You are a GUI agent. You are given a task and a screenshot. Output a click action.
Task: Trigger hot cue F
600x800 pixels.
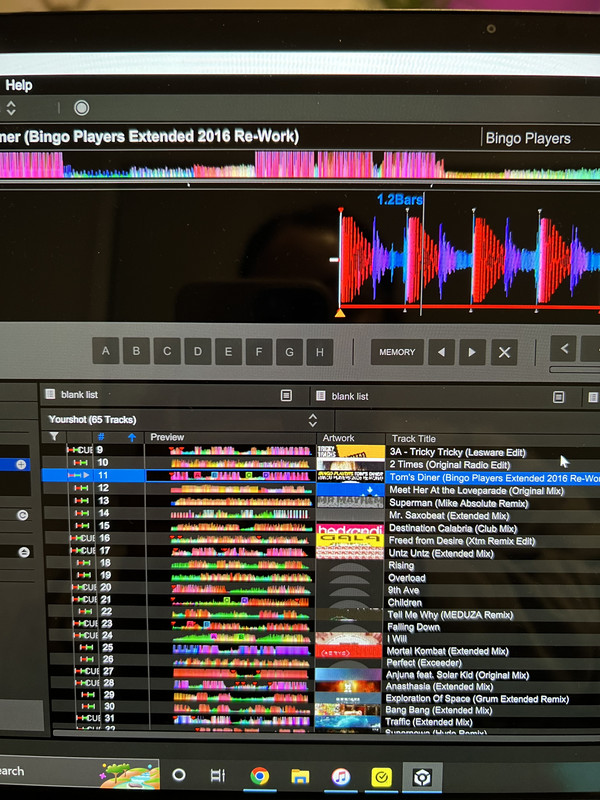click(259, 352)
